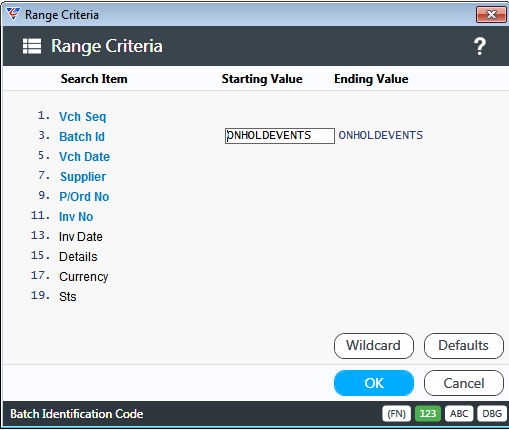Click the Batch Id starting value field

point(280,136)
